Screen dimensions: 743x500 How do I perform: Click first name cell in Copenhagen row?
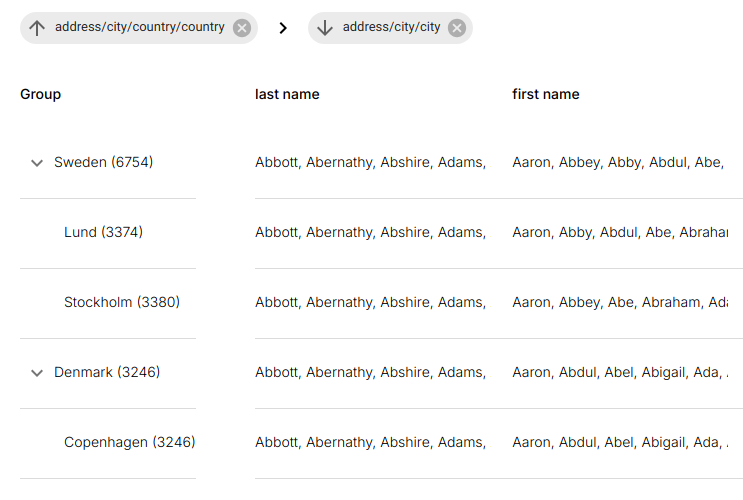(620, 442)
